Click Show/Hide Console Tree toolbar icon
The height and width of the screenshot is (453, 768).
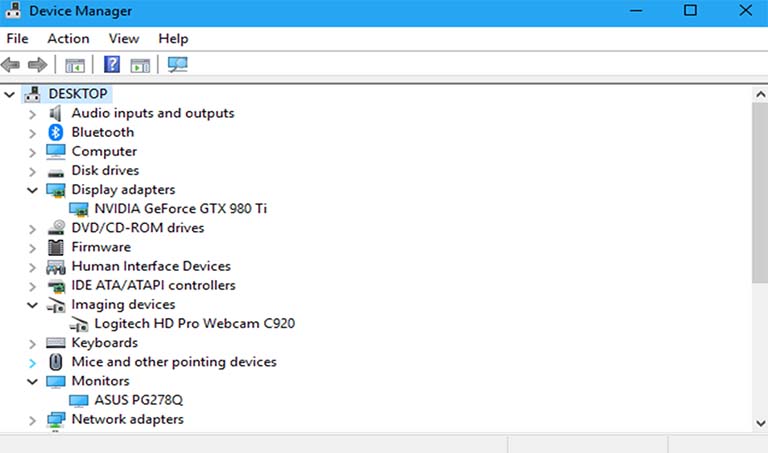click(x=75, y=65)
